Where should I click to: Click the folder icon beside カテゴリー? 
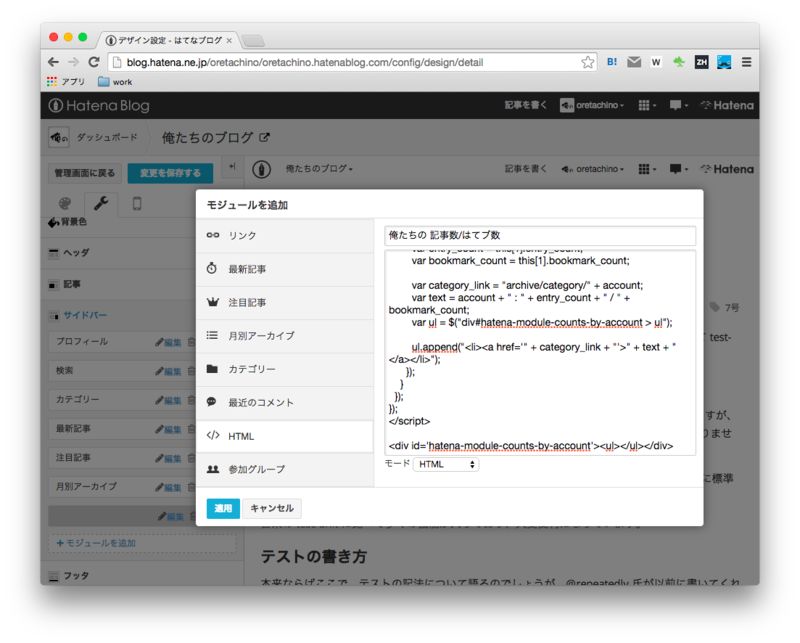pyautogui.click(x=212, y=368)
